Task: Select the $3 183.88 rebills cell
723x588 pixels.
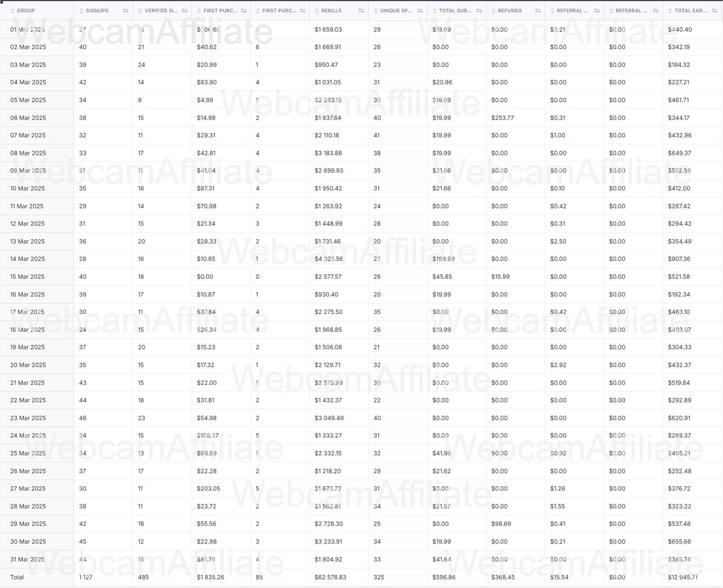Action: point(328,153)
